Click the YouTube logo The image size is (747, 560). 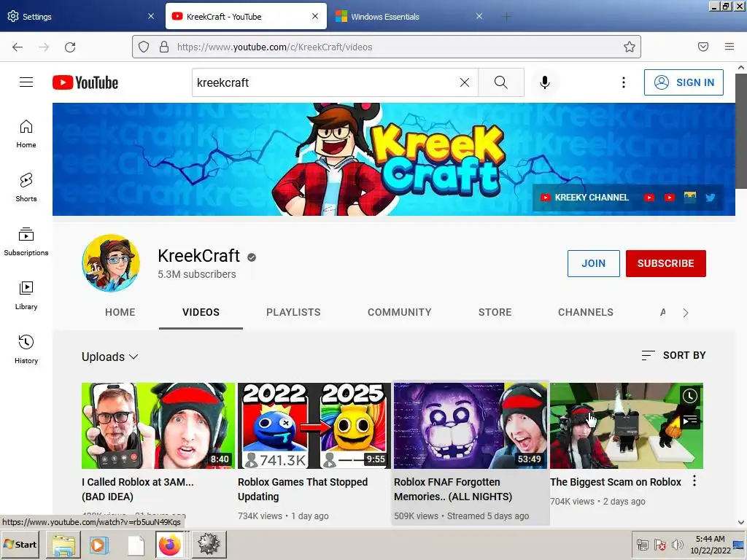coord(85,82)
